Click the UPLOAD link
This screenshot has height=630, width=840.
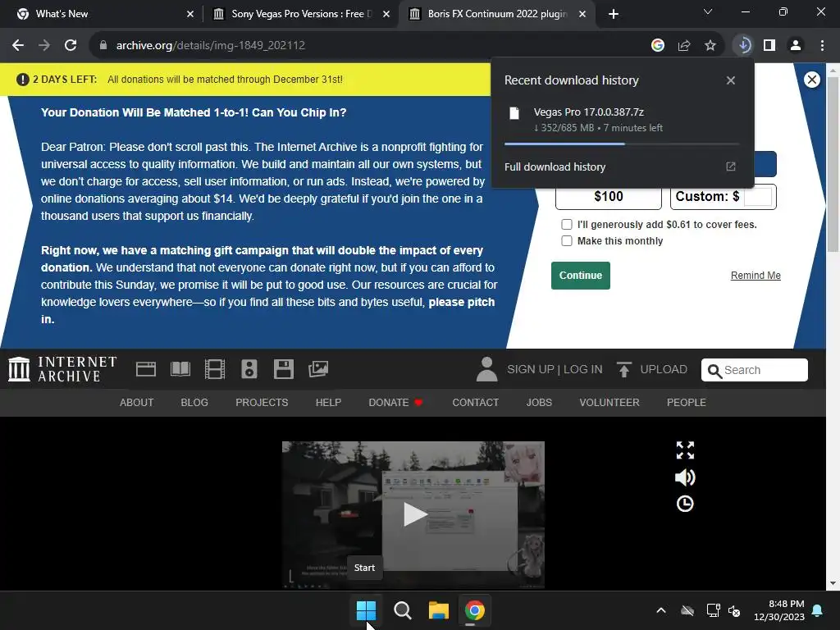click(652, 370)
